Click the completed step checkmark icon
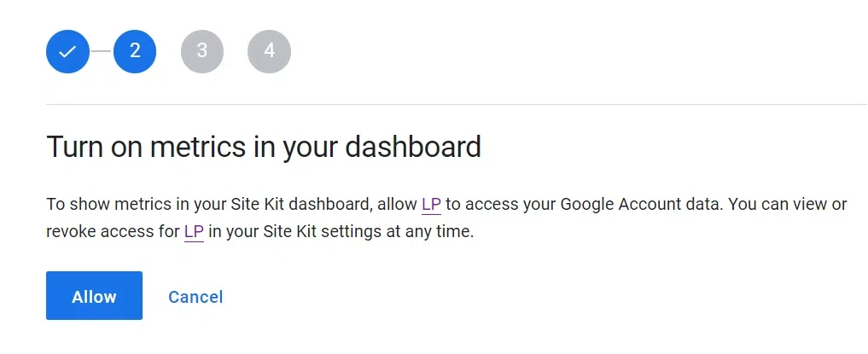Screen dimensions: 868x354 pyautogui.click(x=67, y=51)
